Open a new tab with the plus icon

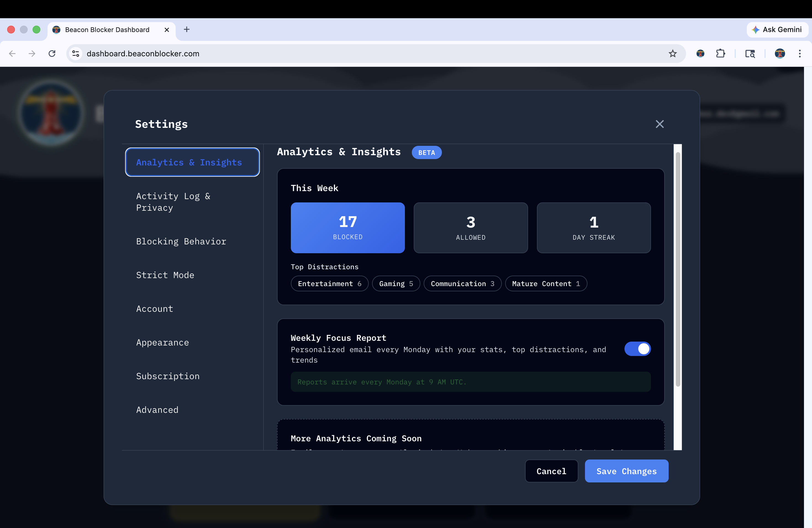tap(187, 29)
